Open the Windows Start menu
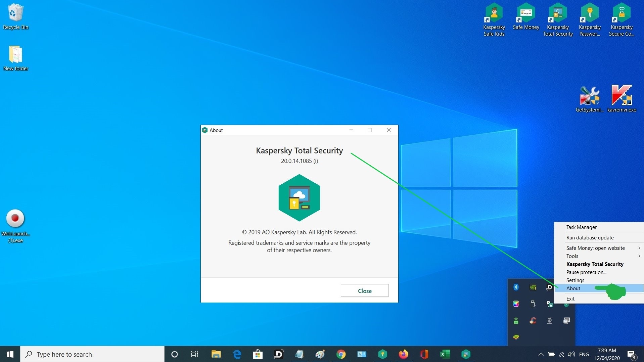The width and height of the screenshot is (644, 362). click(10, 354)
